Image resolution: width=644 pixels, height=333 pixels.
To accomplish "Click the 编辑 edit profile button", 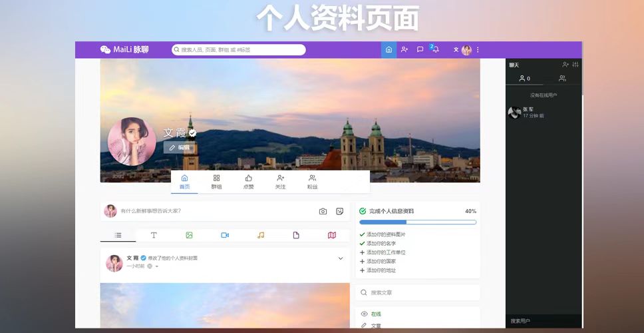I will click(x=180, y=147).
